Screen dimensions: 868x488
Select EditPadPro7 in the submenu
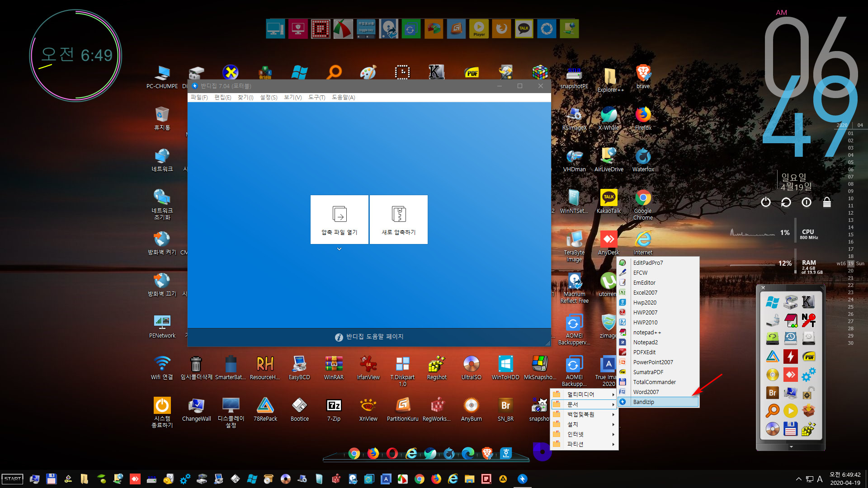pyautogui.click(x=658, y=263)
